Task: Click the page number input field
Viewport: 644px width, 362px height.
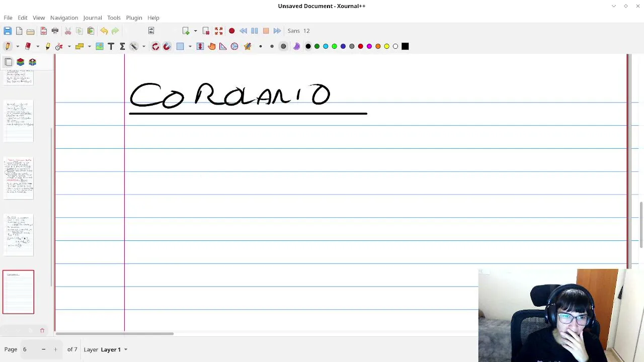Action: pyautogui.click(x=28, y=349)
